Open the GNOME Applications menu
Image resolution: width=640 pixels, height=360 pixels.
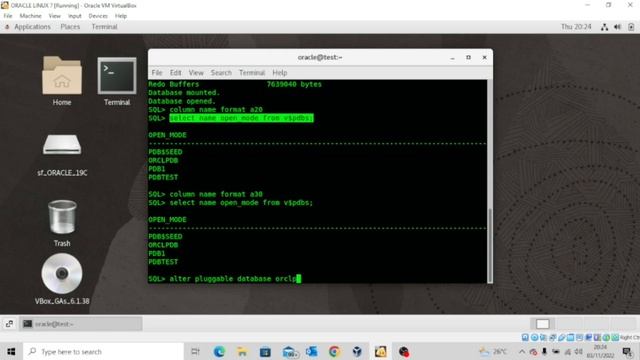[x=32, y=27]
